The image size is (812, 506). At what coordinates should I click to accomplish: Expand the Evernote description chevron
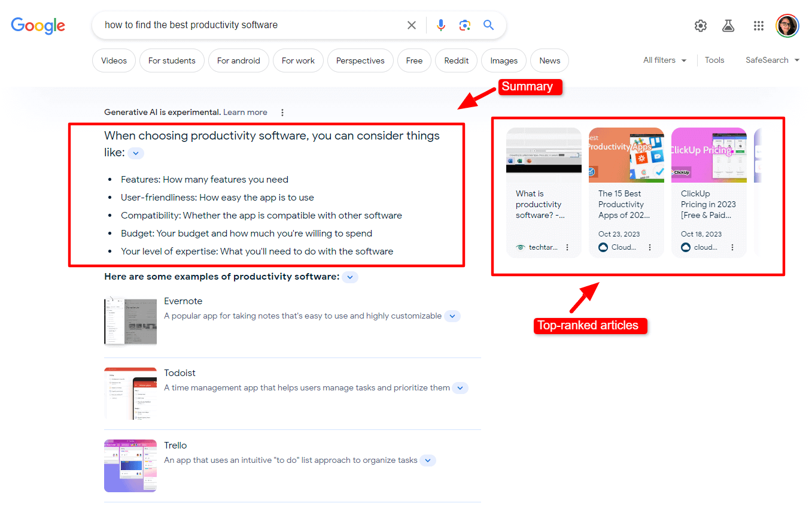click(x=452, y=316)
